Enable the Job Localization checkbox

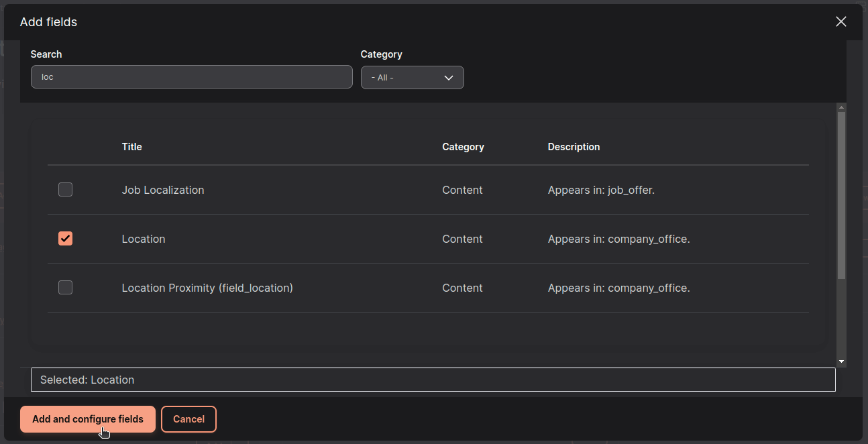(65, 190)
